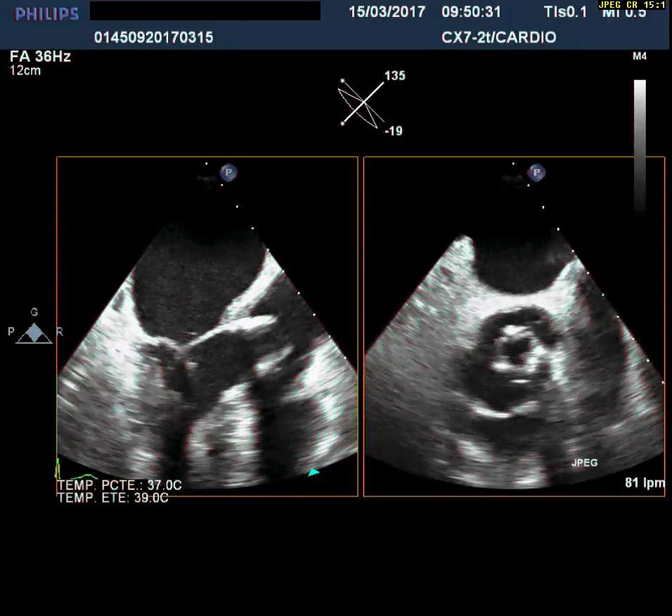Viewport: 672px width, 616px height.
Task: Click the TEMP. ETE: 39.0C reading
Action: click(x=112, y=498)
